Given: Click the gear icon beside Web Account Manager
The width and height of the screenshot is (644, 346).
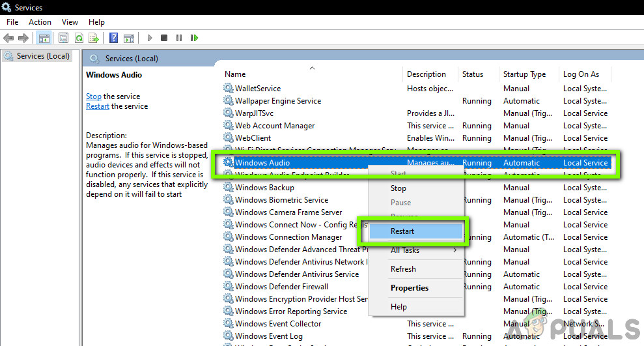Looking at the screenshot, I should [x=229, y=125].
